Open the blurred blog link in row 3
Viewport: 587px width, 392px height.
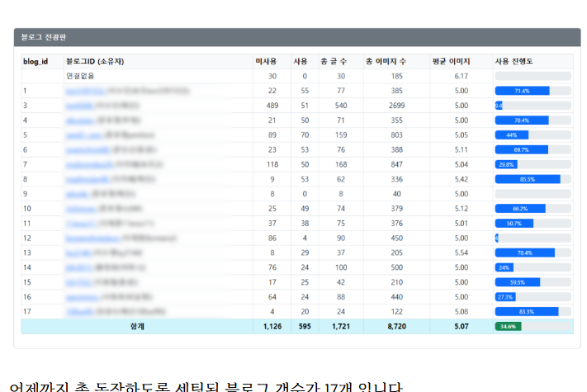pos(80,106)
